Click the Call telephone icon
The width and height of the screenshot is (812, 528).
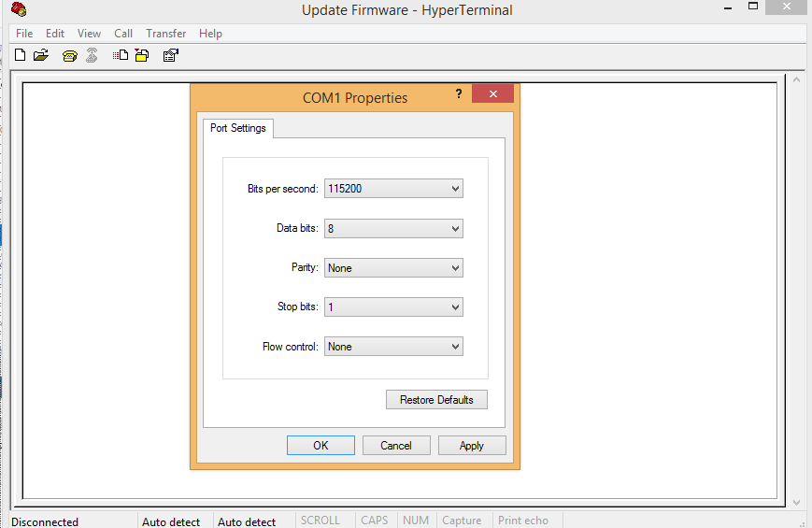click(x=69, y=55)
